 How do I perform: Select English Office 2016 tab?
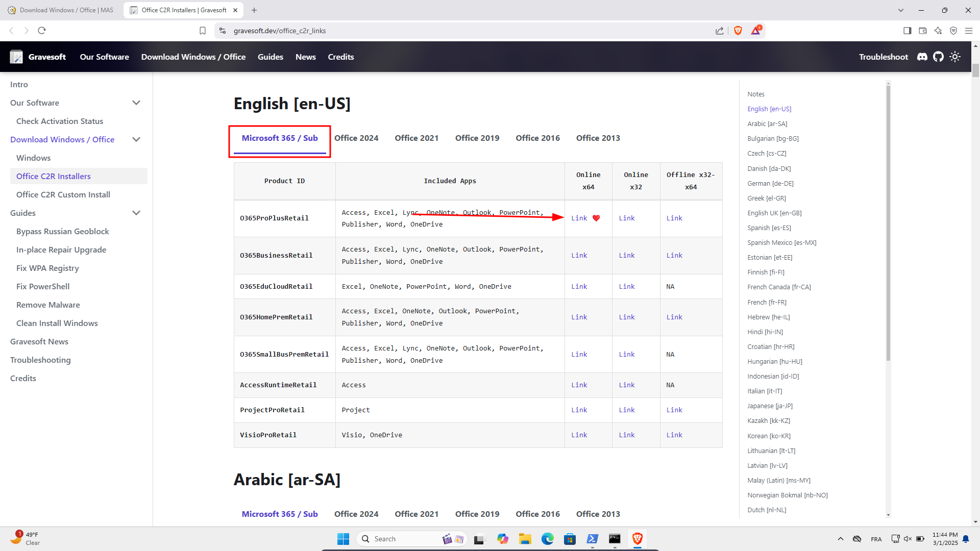point(537,138)
